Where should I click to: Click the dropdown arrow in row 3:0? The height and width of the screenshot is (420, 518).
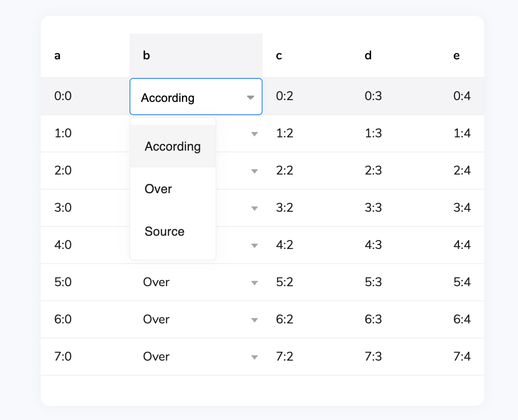254,208
